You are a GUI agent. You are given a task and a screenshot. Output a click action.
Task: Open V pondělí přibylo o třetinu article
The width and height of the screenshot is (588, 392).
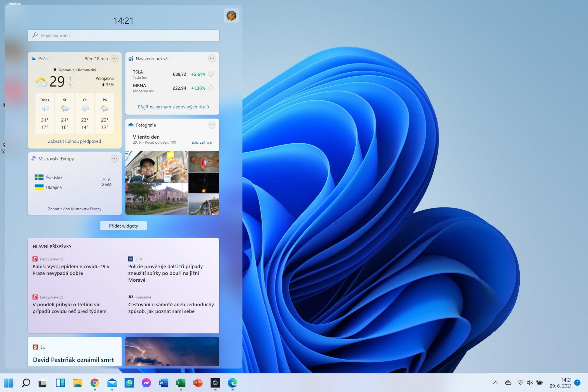click(x=70, y=308)
